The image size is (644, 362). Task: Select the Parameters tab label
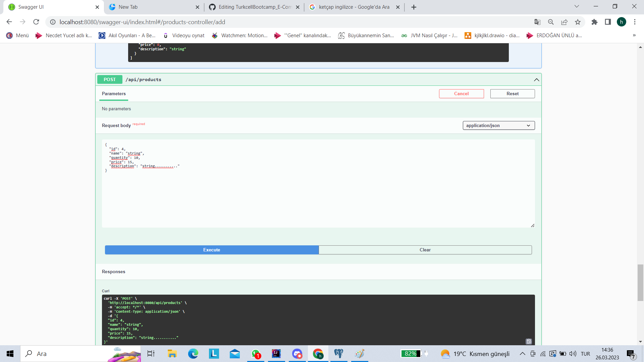point(114,94)
